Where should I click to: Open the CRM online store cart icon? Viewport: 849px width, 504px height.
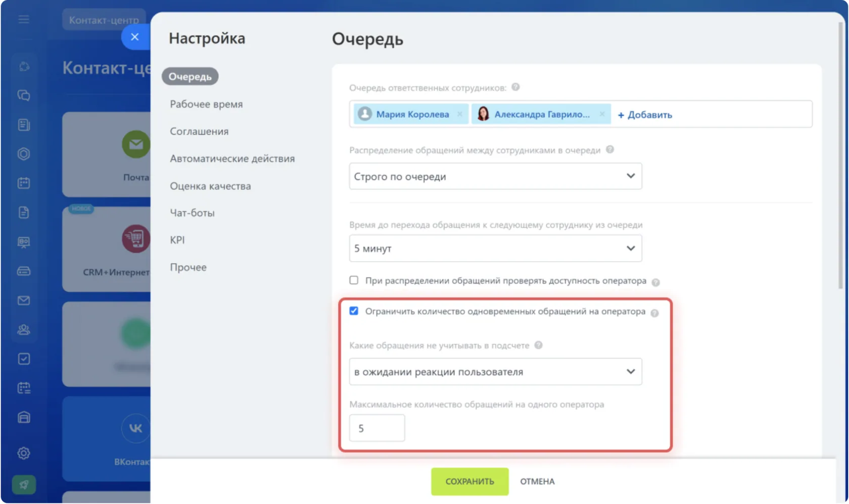135,238
